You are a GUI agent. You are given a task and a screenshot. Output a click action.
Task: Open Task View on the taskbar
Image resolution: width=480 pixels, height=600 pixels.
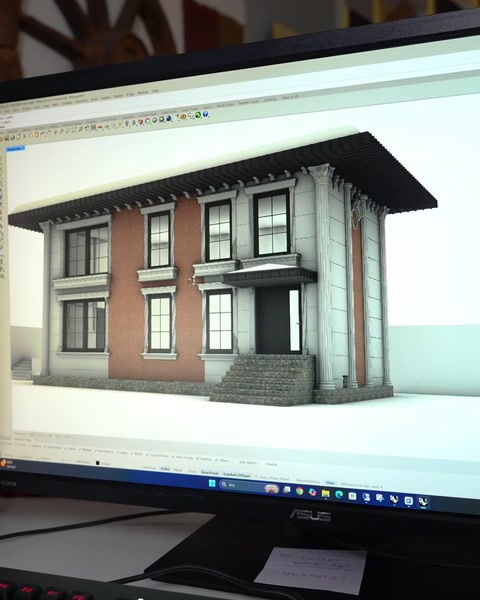pos(287,489)
